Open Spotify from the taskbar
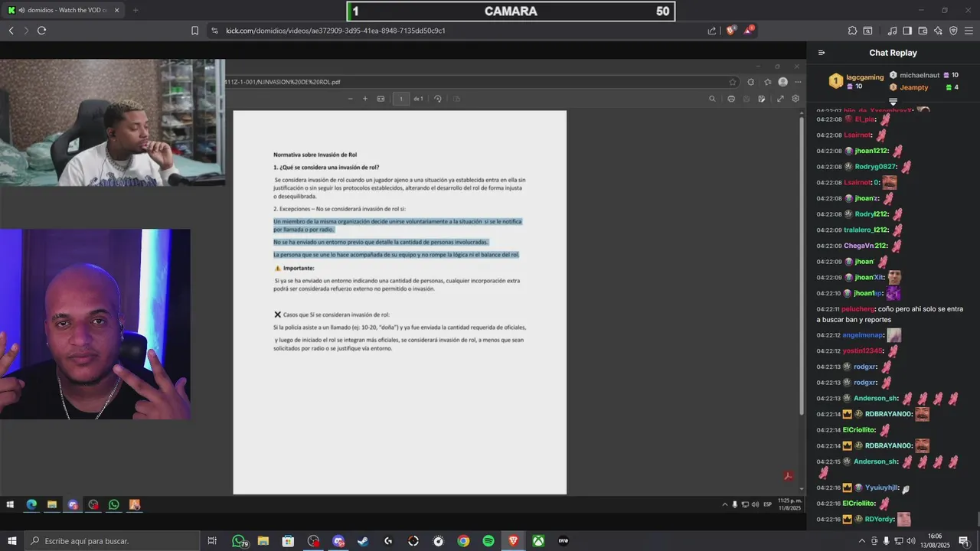The width and height of the screenshot is (980, 551). 488,541
